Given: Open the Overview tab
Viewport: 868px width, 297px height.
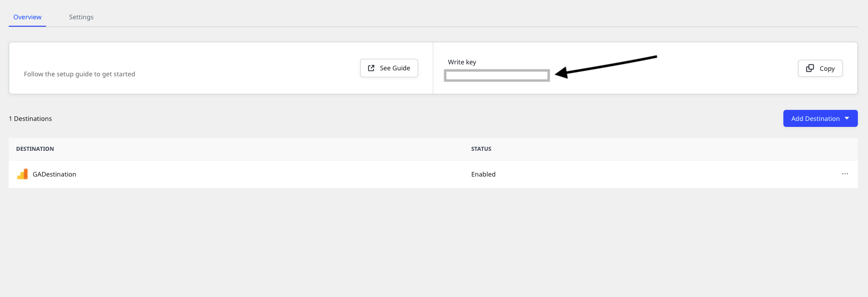Looking at the screenshot, I should pos(28,17).
